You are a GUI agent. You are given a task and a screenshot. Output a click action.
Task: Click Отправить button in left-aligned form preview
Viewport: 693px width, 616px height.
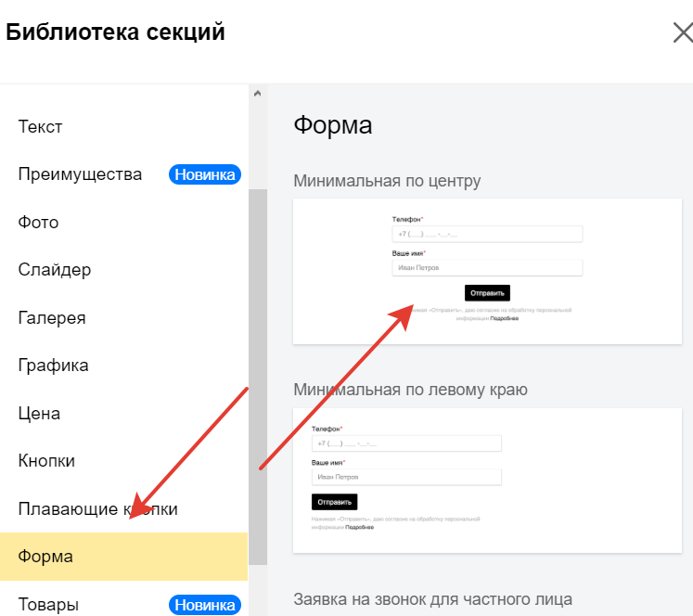click(x=335, y=502)
